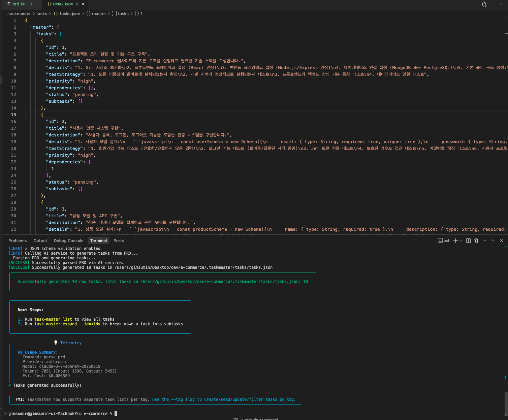
Task: Click "id": 3 on line 29
Action: pos(56,209)
